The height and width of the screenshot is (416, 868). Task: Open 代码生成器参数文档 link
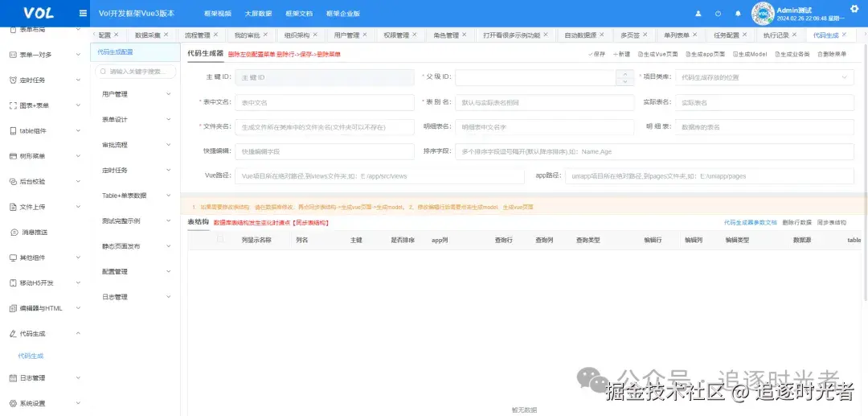coord(751,222)
